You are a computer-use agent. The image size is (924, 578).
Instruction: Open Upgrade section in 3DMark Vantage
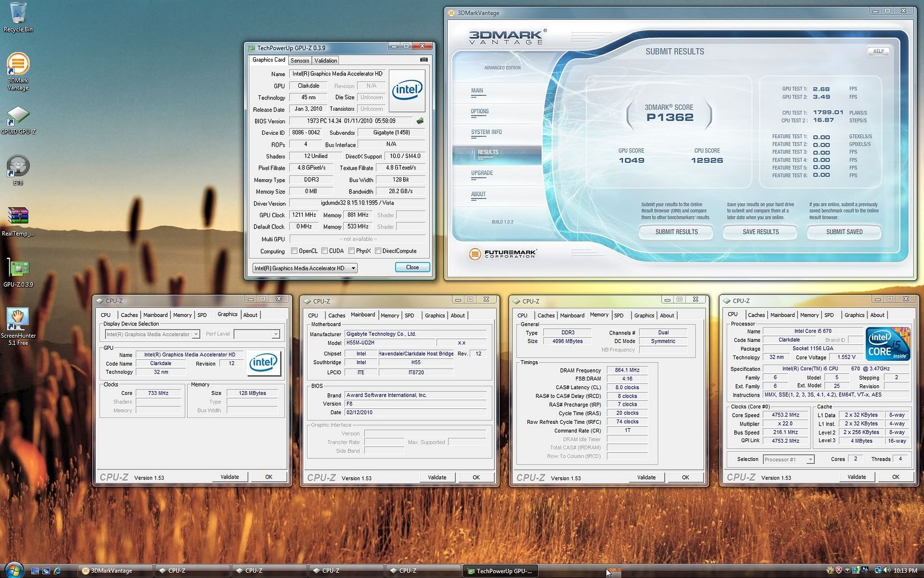(482, 173)
